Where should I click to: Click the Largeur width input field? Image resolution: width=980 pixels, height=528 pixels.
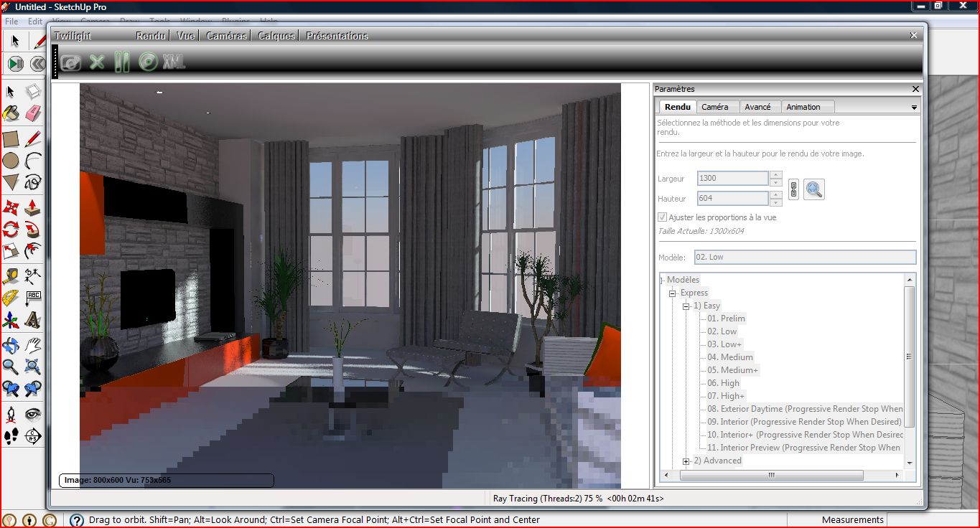[733, 178]
